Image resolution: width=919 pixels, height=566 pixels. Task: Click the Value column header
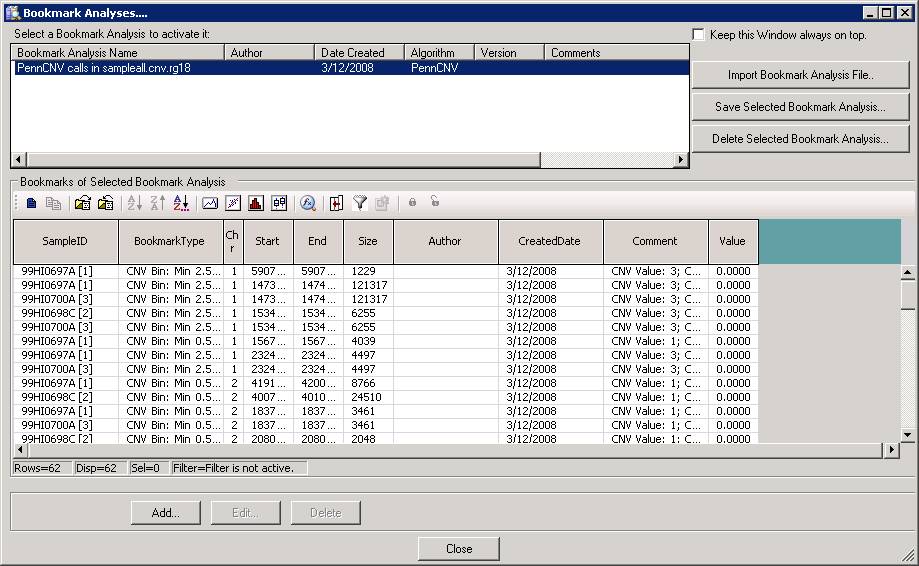coord(733,241)
